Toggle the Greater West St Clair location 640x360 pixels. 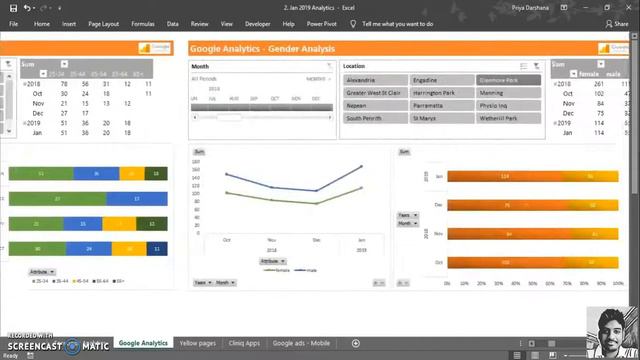pos(376,93)
